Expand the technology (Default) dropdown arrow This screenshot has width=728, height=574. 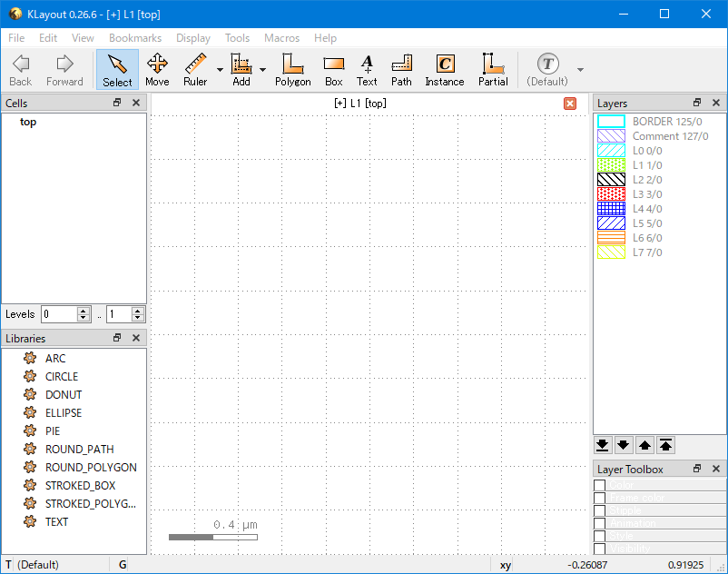tap(580, 70)
